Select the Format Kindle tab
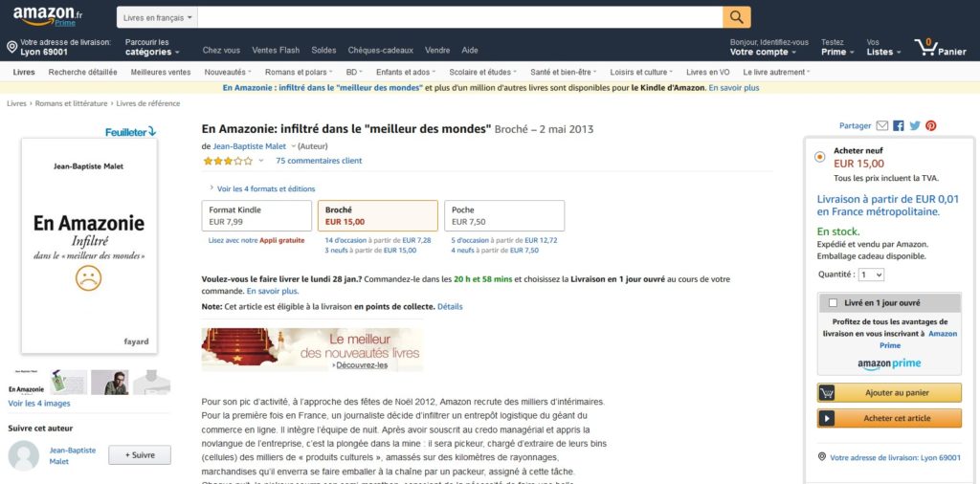980x484 pixels. [x=256, y=215]
